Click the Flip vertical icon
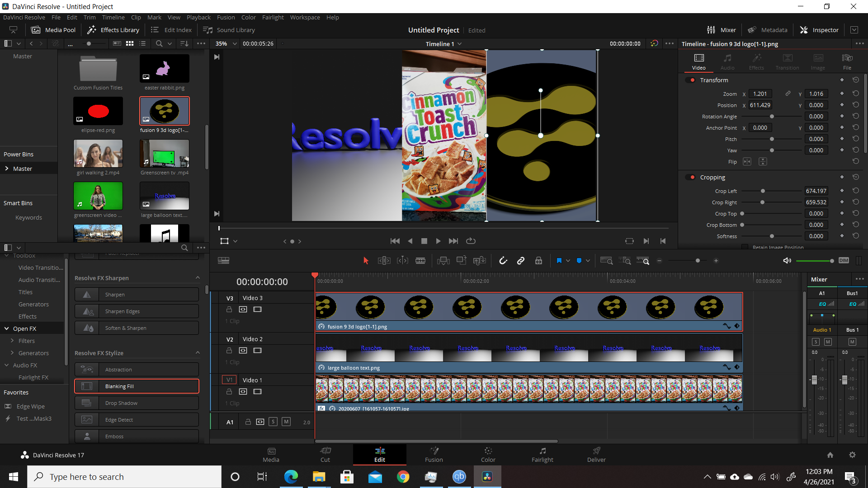The height and width of the screenshot is (488, 868). (x=763, y=162)
